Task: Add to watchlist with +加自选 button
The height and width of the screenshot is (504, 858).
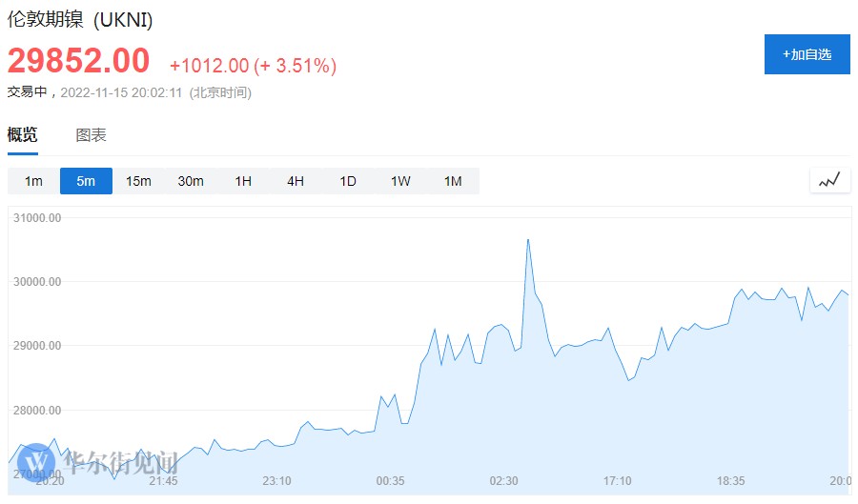Action: 807,54
